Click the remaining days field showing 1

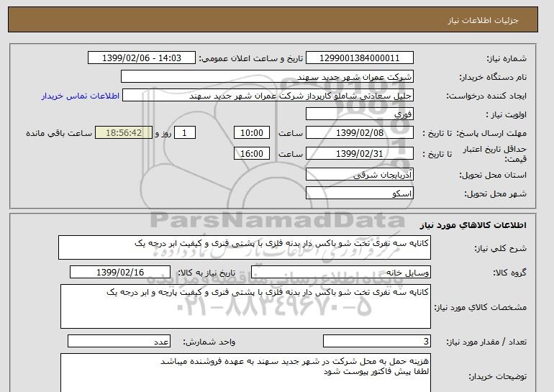click(x=184, y=133)
